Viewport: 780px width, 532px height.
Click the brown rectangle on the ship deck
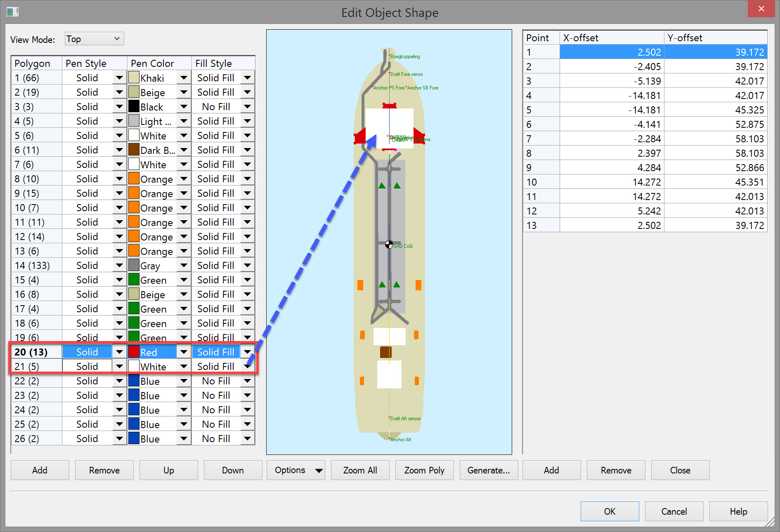tap(385, 352)
